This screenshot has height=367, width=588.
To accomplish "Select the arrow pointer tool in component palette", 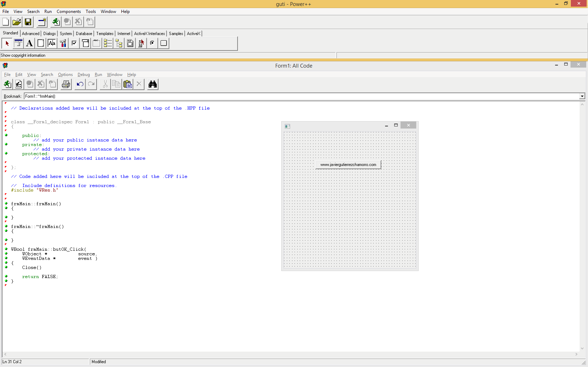I will [7, 43].
